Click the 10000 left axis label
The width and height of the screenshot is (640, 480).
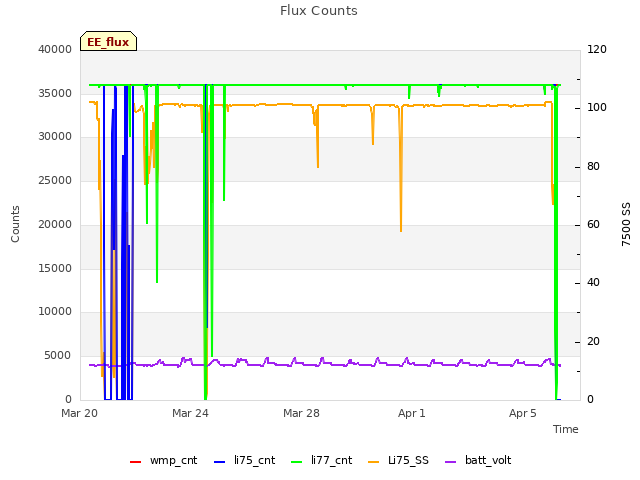[55, 311]
